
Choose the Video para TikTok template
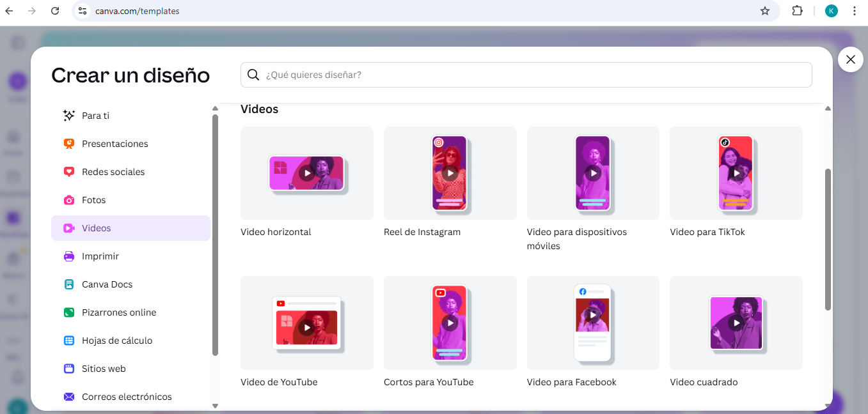pyautogui.click(x=736, y=173)
